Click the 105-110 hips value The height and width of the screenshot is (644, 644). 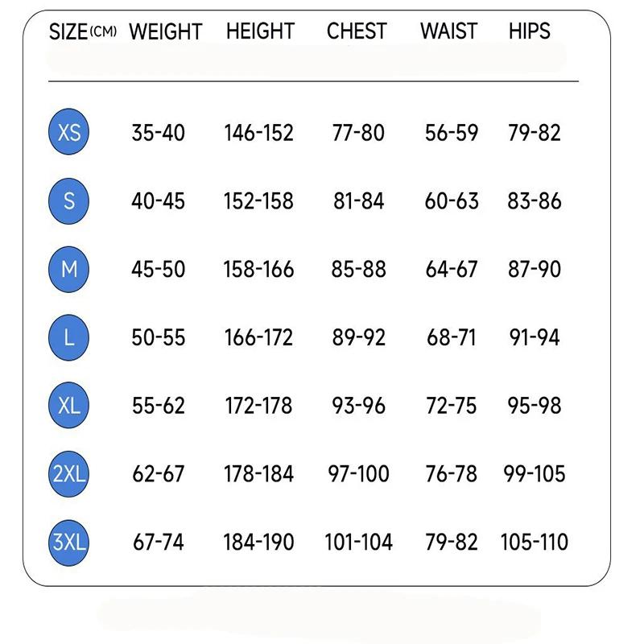534,543
